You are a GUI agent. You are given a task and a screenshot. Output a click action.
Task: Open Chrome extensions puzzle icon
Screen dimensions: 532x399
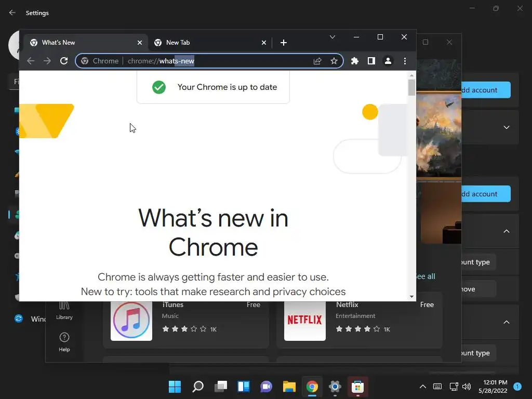click(354, 61)
